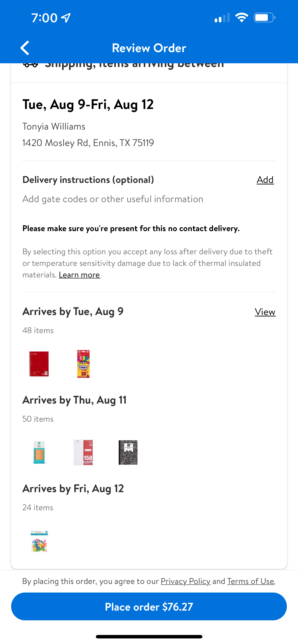Open the Privacy Policy link

tap(185, 581)
